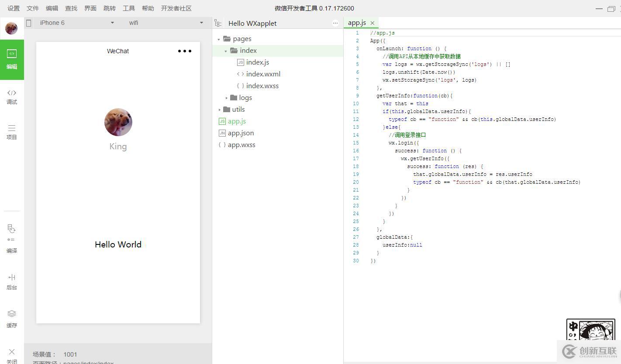Click the wx.login({ code line
This screenshot has height=364, width=621.
tap(404, 143)
